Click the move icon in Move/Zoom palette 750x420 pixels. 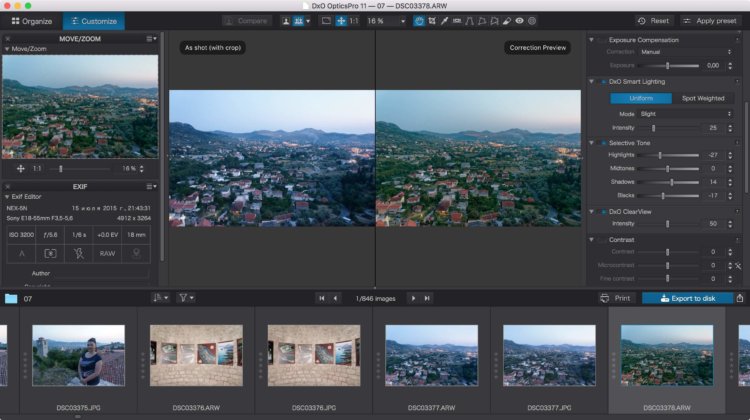click(21, 168)
